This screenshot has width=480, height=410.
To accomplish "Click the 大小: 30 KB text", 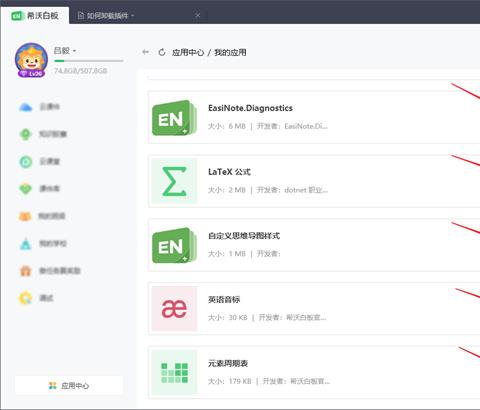I will point(228,317).
